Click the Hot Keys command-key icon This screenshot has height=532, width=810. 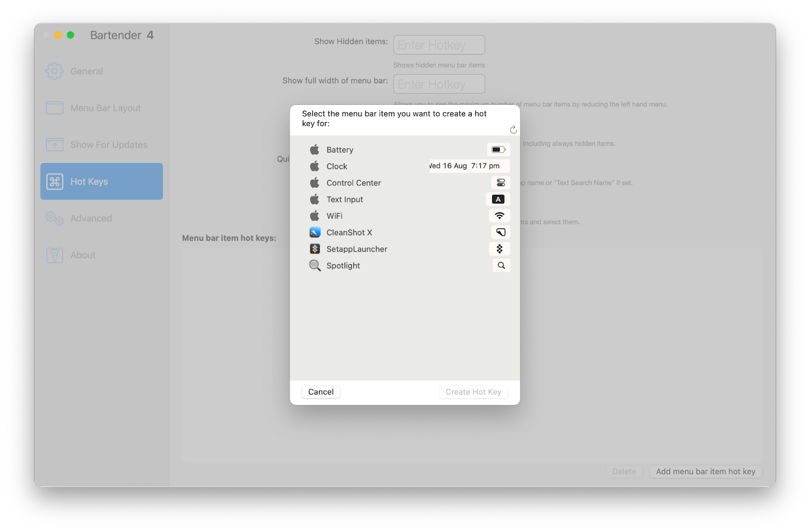tap(55, 181)
